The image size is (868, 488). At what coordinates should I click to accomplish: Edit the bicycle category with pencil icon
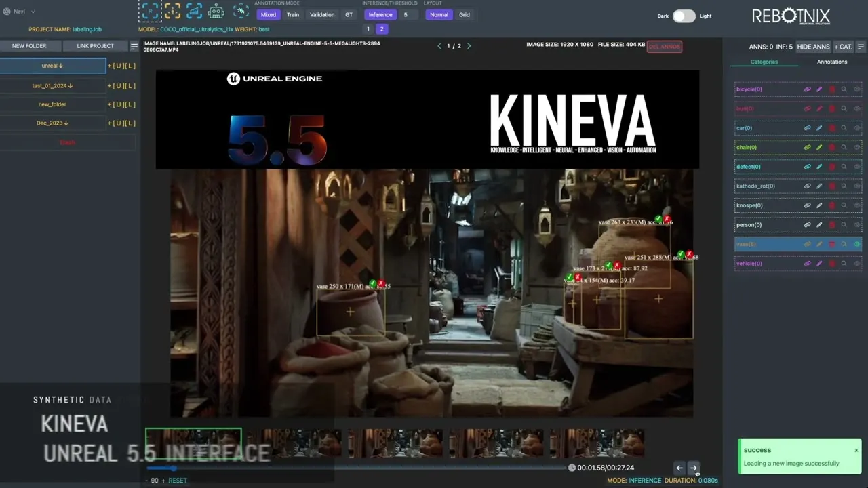819,89
